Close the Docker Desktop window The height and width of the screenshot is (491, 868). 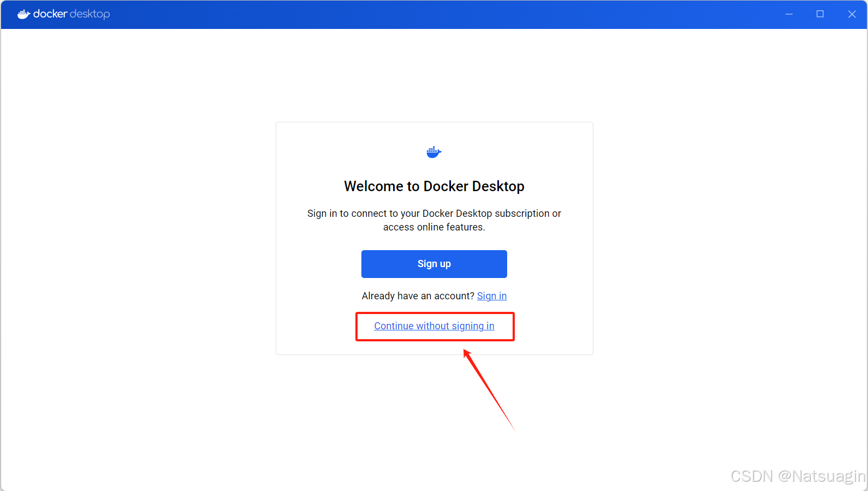click(x=852, y=14)
